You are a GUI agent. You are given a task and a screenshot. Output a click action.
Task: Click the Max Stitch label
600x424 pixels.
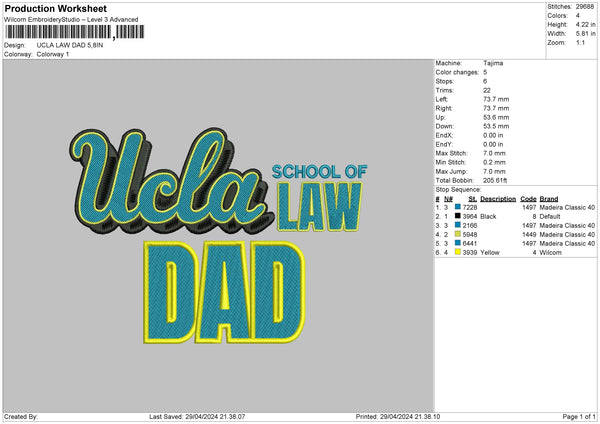coord(452,153)
